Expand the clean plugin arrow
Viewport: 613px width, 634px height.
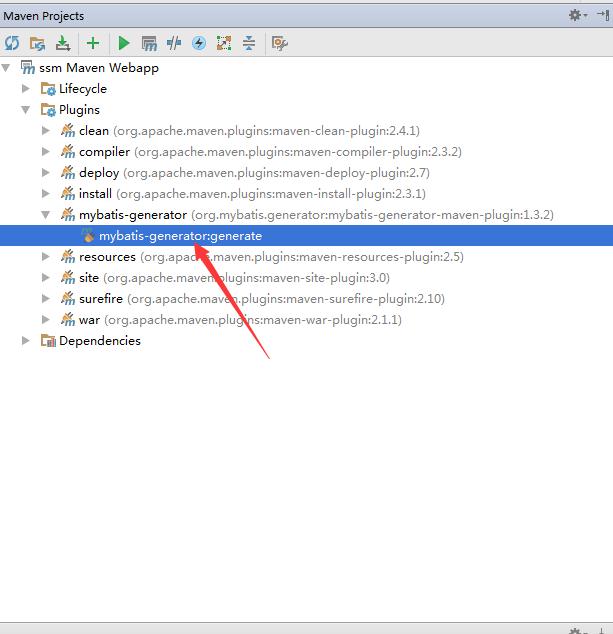(x=46, y=130)
